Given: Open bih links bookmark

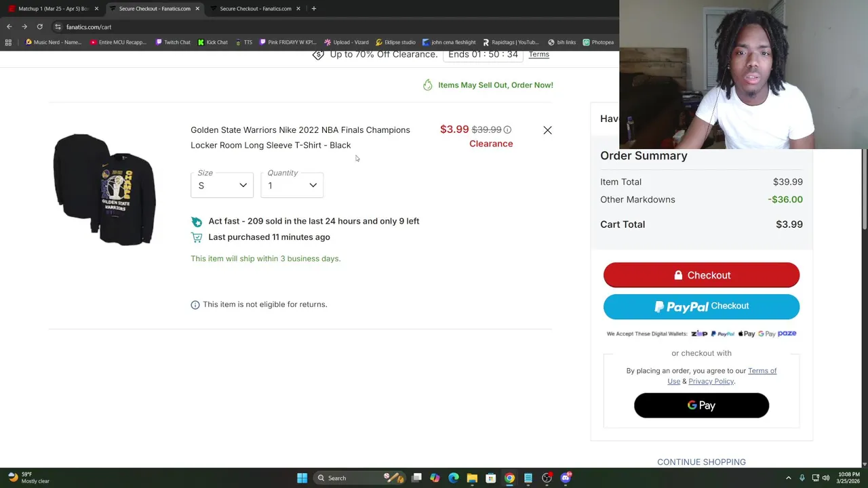Looking at the screenshot, I should (x=561, y=42).
